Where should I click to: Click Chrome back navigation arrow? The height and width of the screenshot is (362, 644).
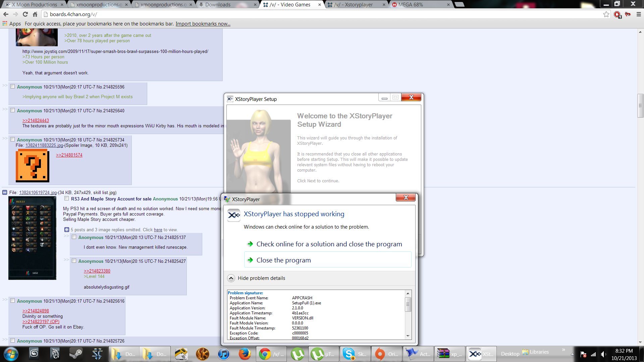click(x=6, y=14)
